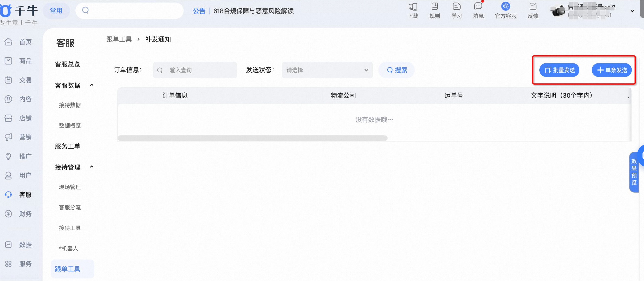Click 跟单工具 in the breadcrumb

click(x=119, y=39)
